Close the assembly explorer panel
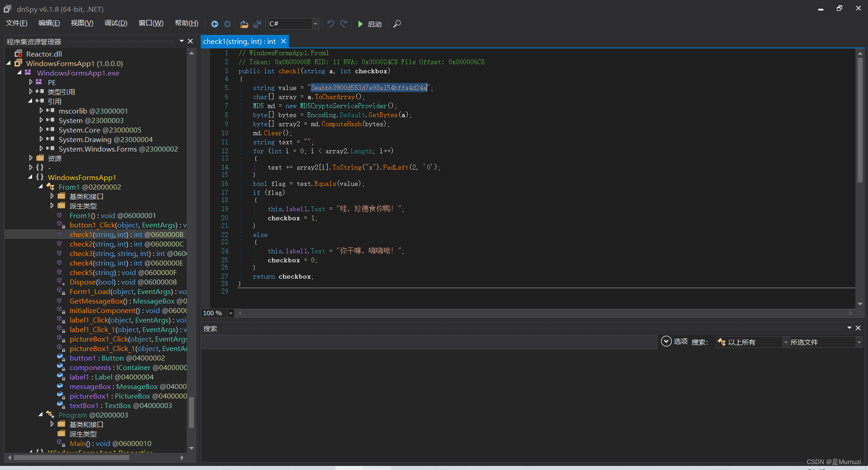 (x=190, y=41)
